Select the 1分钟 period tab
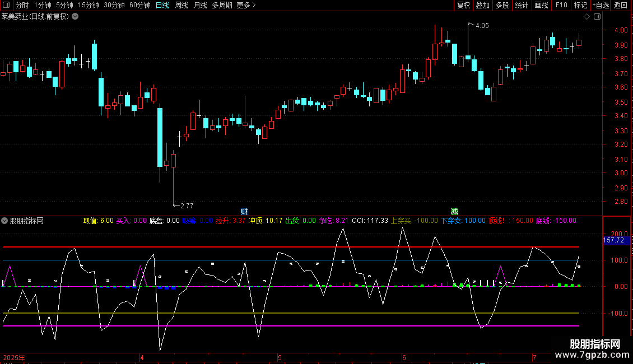This screenshot has height=364, width=633. (x=43, y=5)
